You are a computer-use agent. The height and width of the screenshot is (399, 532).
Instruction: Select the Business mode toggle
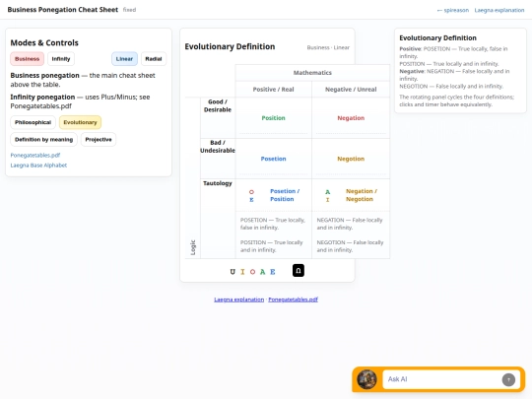(28, 59)
